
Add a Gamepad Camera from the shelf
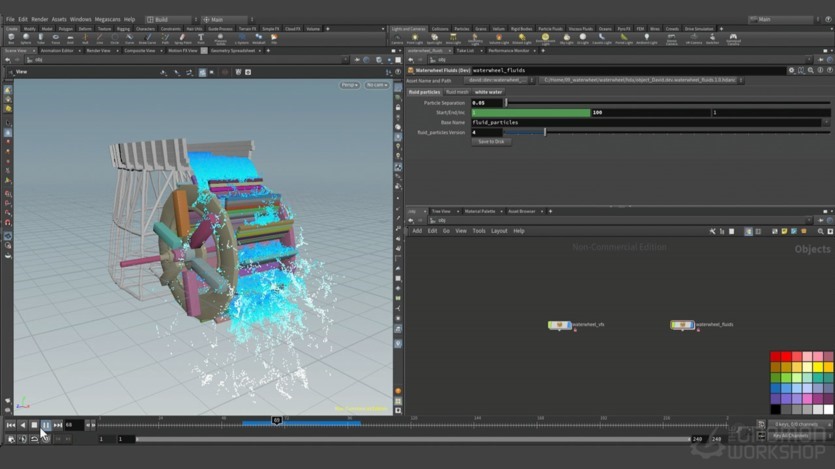click(733, 38)
